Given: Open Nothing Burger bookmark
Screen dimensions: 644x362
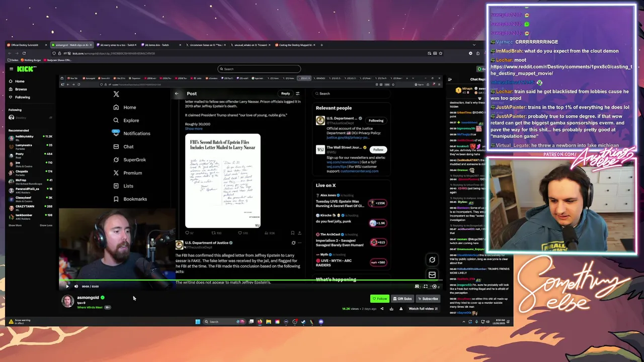Looking at the screenshot, I should pyautogui.click(x=32, y=60).
